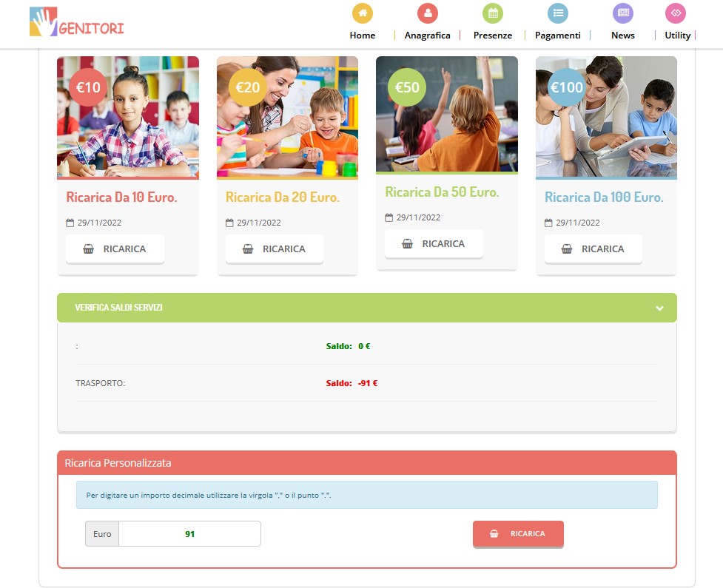Open the Ricarica Da 100 Euro title link

pos(604,197)
